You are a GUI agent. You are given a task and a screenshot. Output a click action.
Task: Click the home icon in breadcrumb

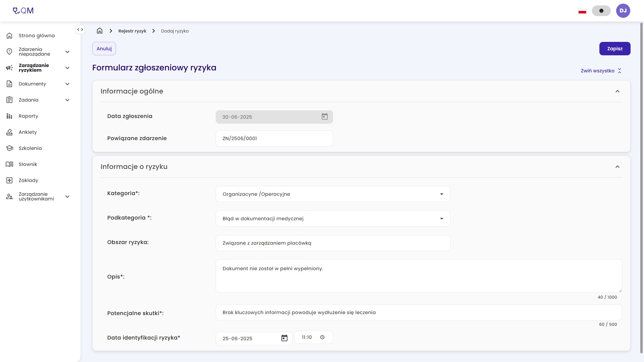click(x=100, y=31)
